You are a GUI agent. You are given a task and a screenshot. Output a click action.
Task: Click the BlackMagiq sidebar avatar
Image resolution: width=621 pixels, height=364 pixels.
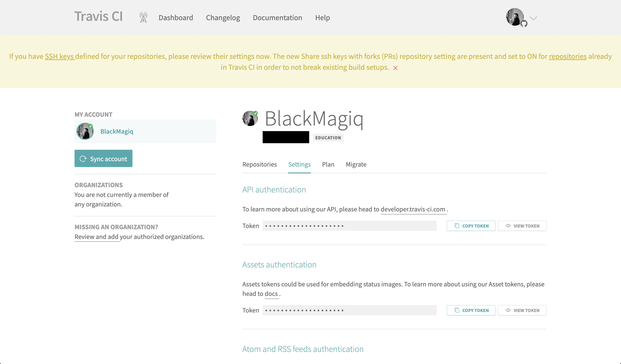[x=85, y=131]
